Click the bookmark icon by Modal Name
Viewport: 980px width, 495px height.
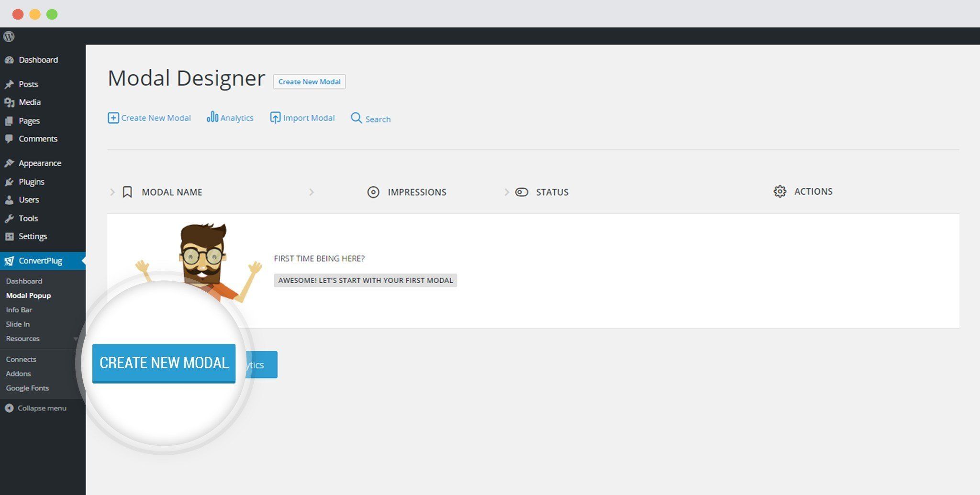(127, 192)
